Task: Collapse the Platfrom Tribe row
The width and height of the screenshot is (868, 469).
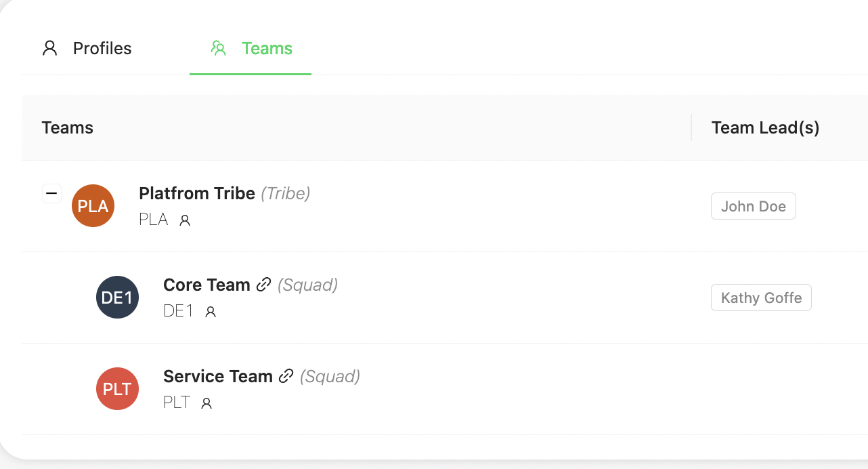Action: click(51, 194)
